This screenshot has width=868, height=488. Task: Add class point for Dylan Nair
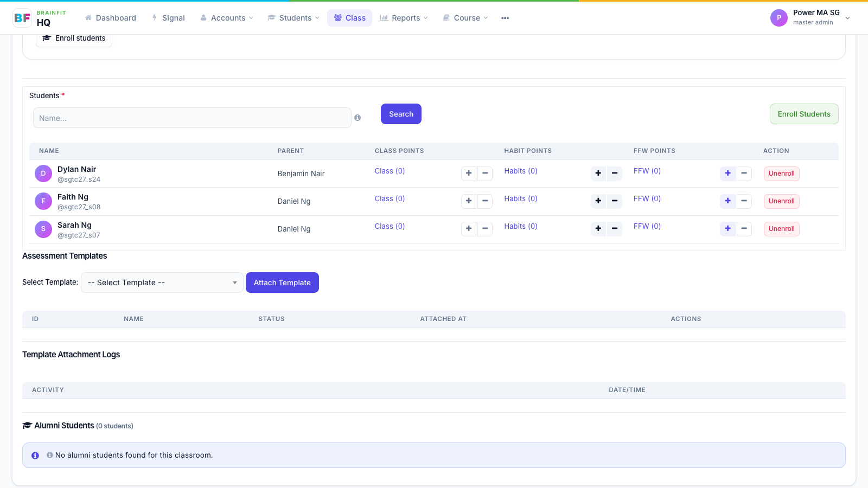tap(469, 174)
